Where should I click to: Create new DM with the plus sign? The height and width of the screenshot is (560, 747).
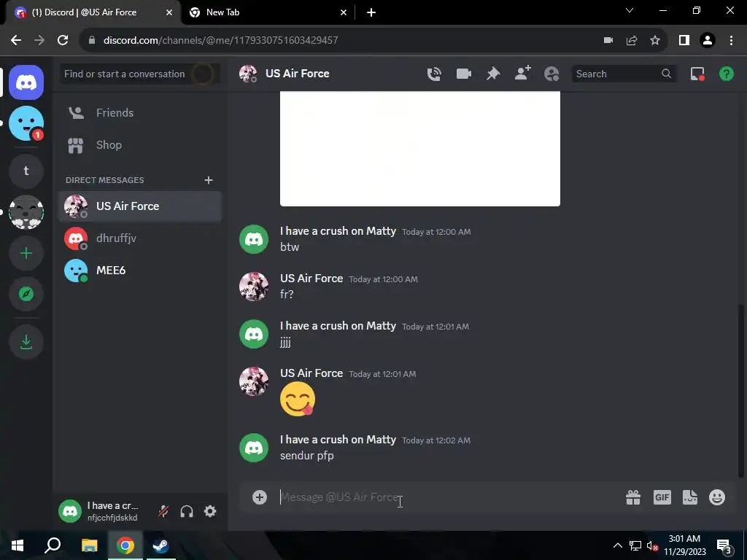point(208,180)
